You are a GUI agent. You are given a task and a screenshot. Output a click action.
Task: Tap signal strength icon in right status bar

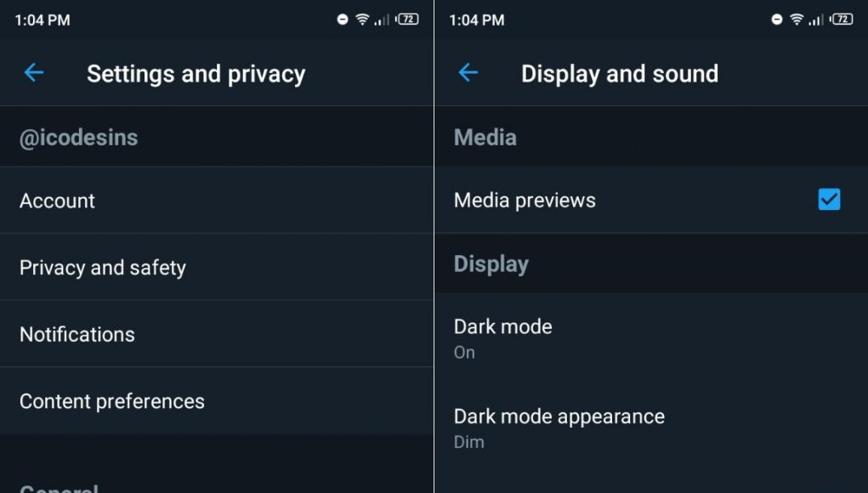click(816, 20)
